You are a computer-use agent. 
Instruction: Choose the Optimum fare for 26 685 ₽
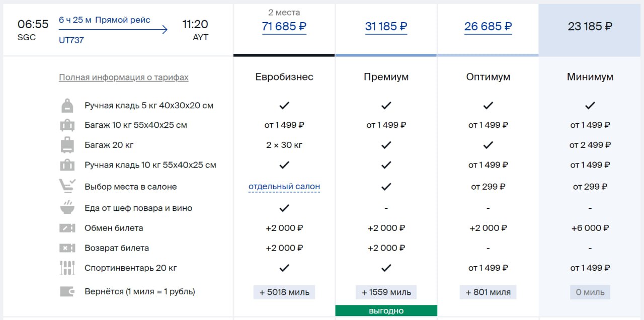[x=488, y=27]
